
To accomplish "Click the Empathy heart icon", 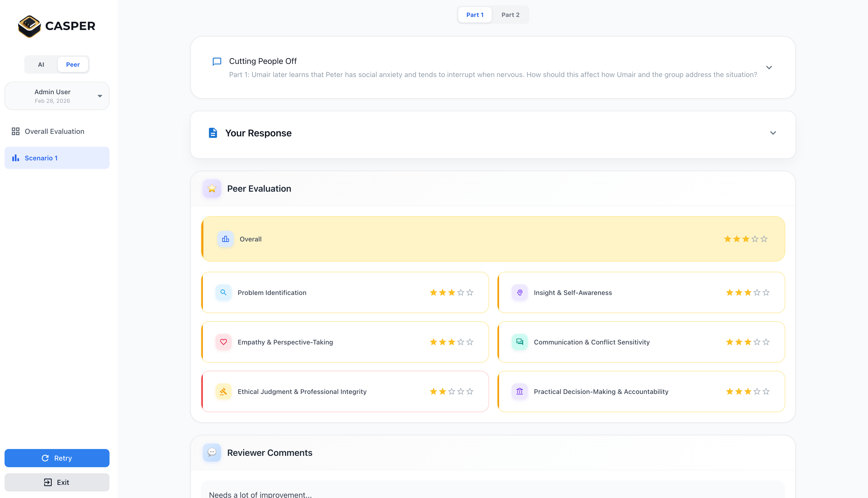I will click(x=224, y=342).
